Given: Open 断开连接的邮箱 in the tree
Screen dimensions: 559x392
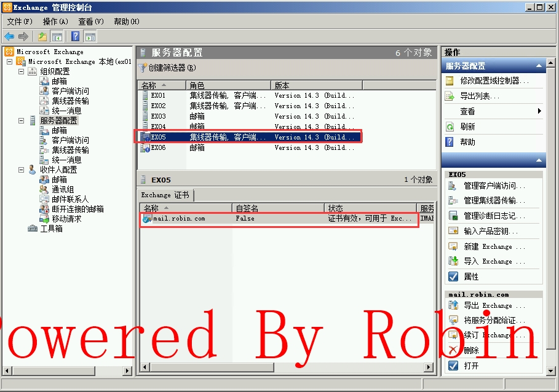Looking at the screenshot, I should 77,209.
